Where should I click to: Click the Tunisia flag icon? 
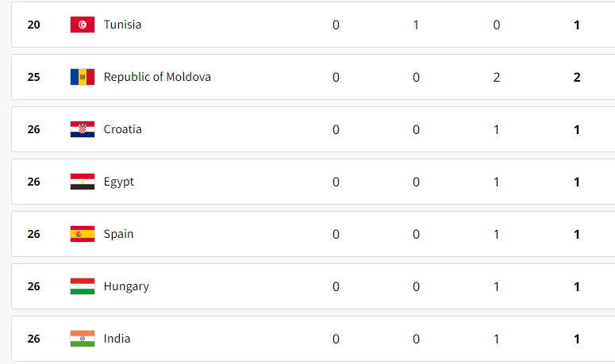[83, 25]
